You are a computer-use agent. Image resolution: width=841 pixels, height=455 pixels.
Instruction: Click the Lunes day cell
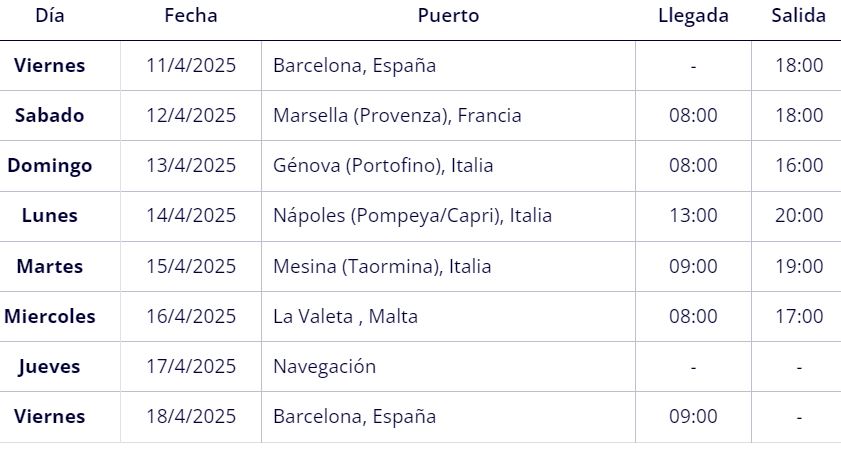50,215
